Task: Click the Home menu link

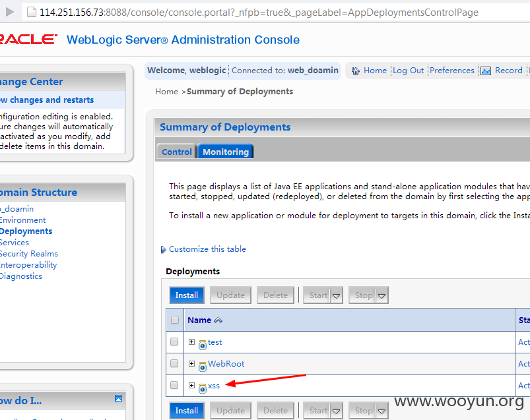Action: coord(375,71)
